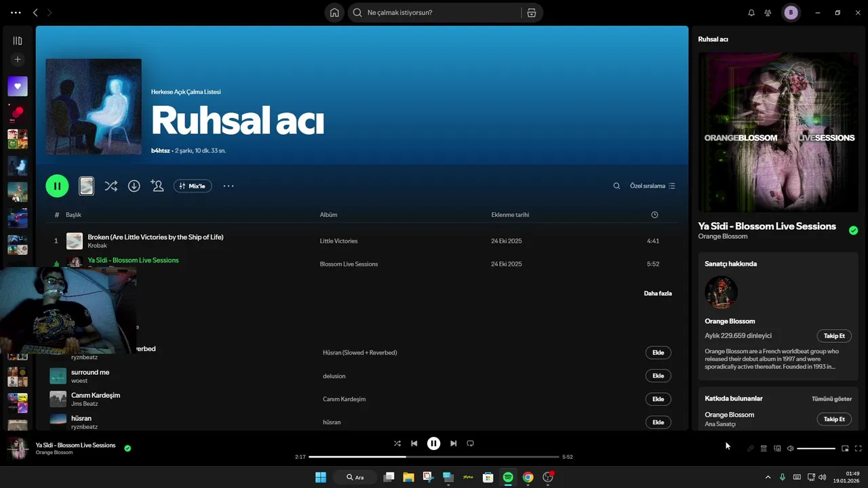Add 'Hüsran (Slowed + Reverbed)' with Ekle

click(658, 352)
